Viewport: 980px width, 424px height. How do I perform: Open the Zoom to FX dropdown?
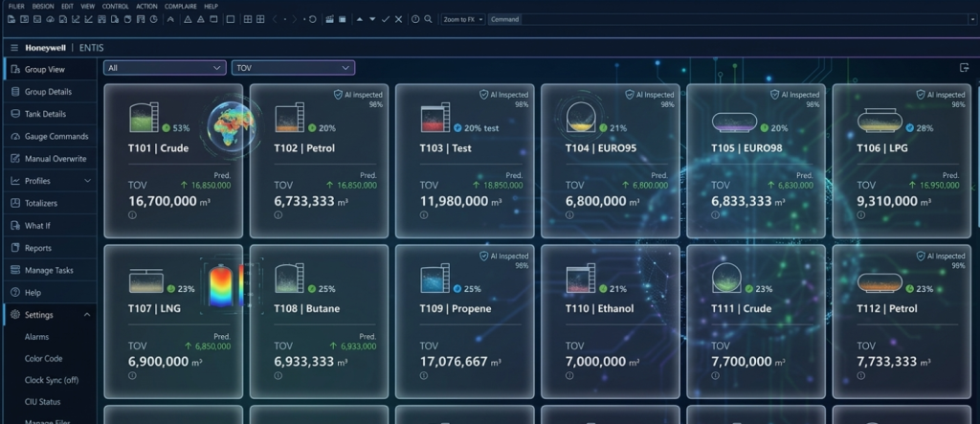pyautogui.click(x=463, y=19)
